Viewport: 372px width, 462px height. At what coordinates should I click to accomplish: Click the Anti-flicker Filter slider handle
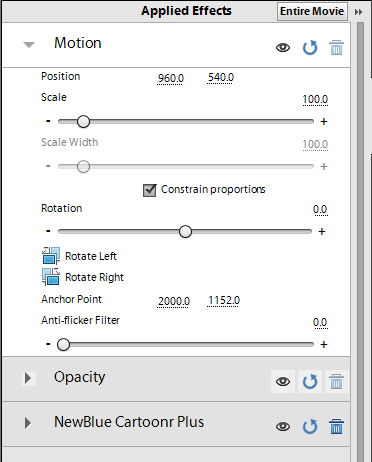point(63,344)
